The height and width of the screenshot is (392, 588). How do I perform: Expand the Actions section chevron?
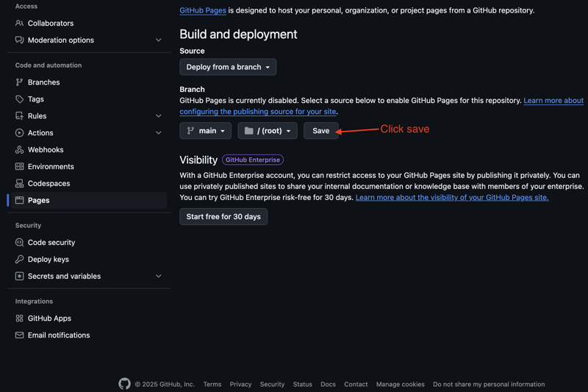pos(159,133)
